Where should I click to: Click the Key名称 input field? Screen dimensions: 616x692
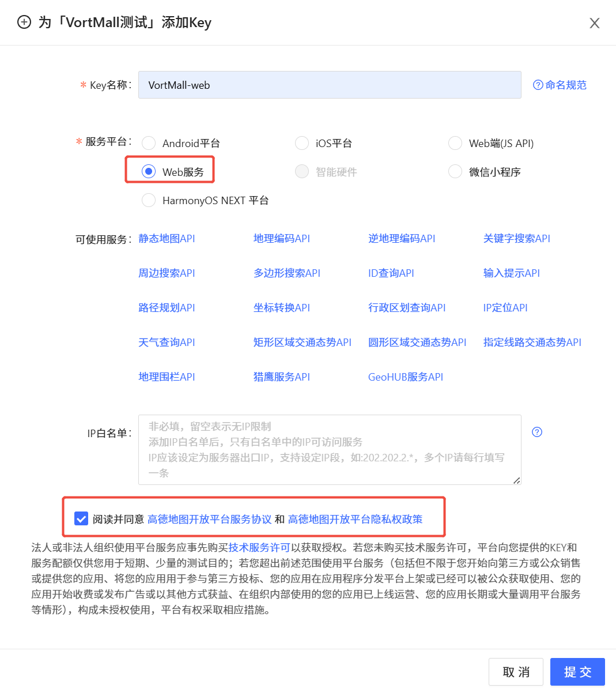coord(329,85)
